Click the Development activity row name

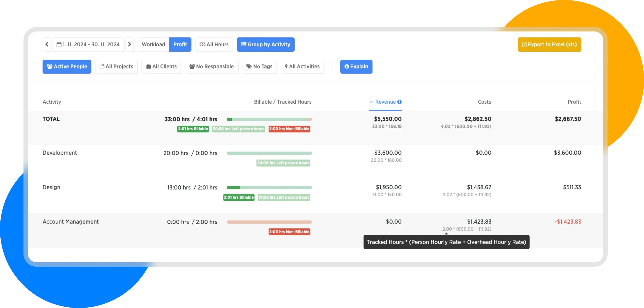60,153
